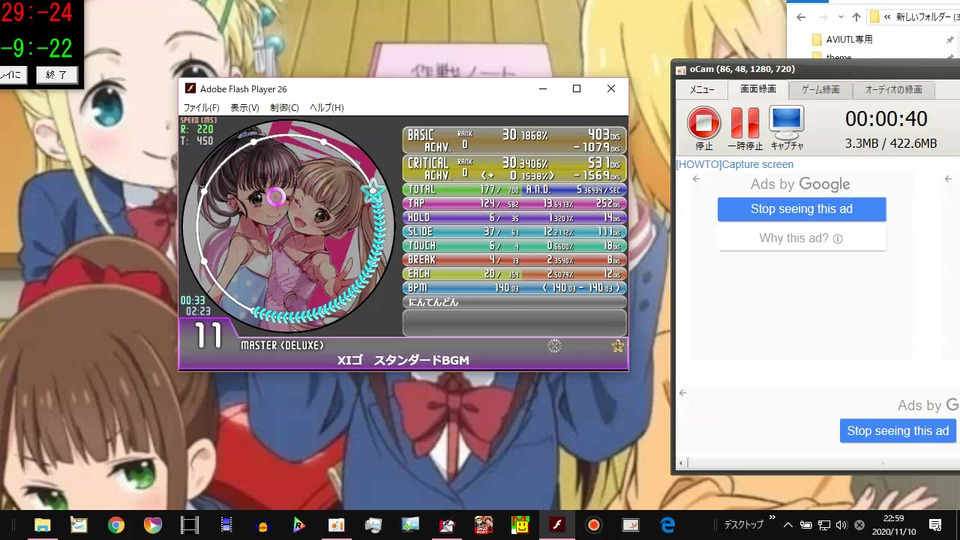Open the film strip video app in the taskbar
Viewport: 960px width, 540px height.
(190, 525)
